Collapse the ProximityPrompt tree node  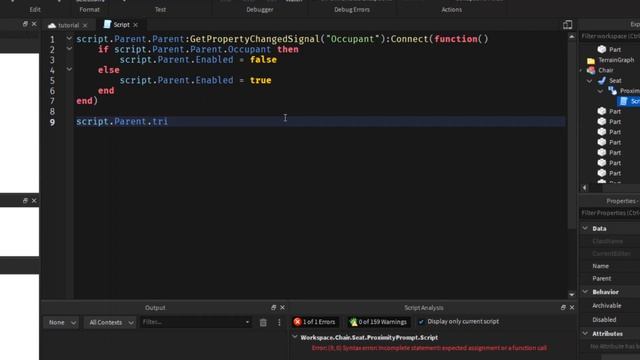pos(600,91)
